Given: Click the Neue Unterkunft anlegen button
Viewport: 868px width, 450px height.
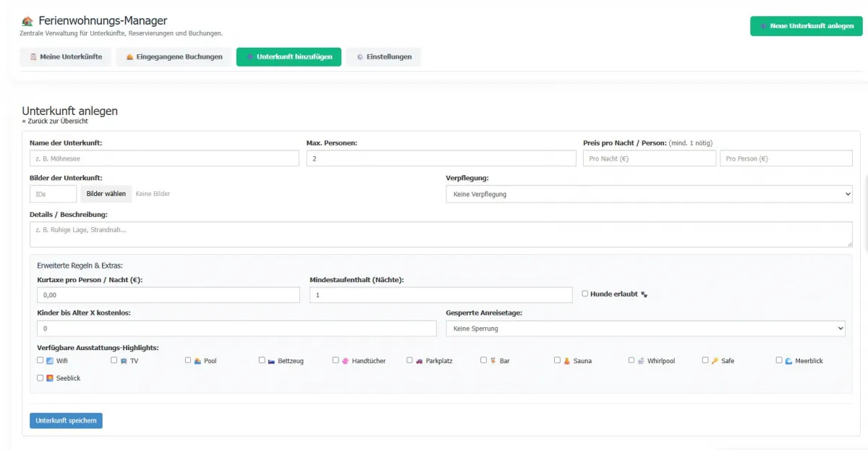Looking at the screenshot, I should [x=806, y=26].
